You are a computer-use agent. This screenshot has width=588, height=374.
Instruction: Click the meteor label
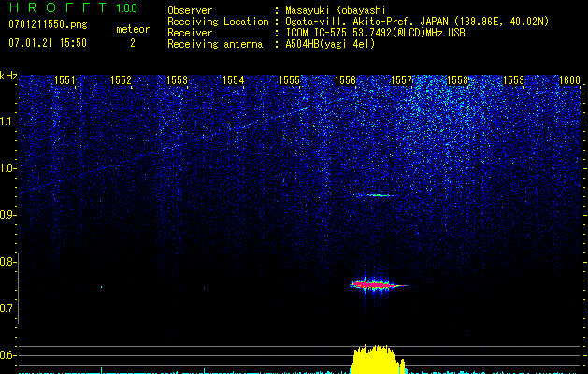pos(133,29)
